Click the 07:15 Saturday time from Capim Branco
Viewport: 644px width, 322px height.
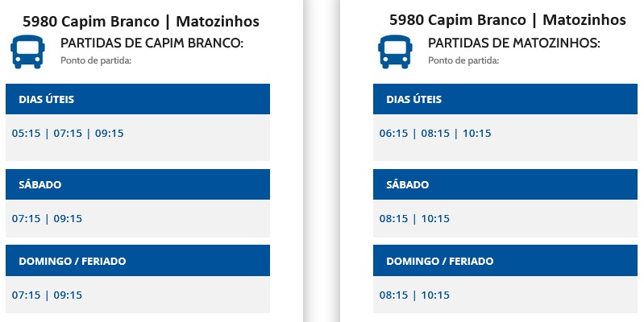click(27, 219)
